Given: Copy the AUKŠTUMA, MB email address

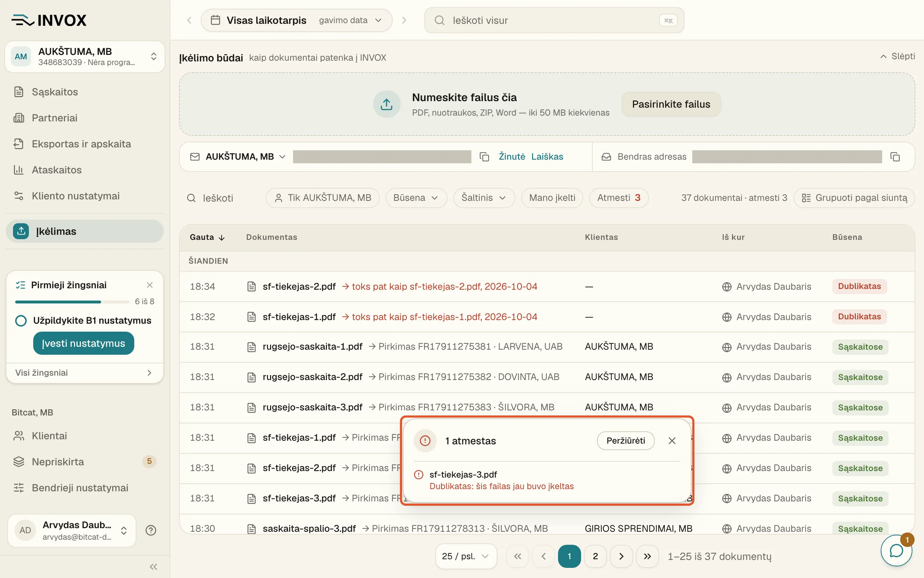Looking at the screenshot, I should pyautogui.click(x=484, y=157).
